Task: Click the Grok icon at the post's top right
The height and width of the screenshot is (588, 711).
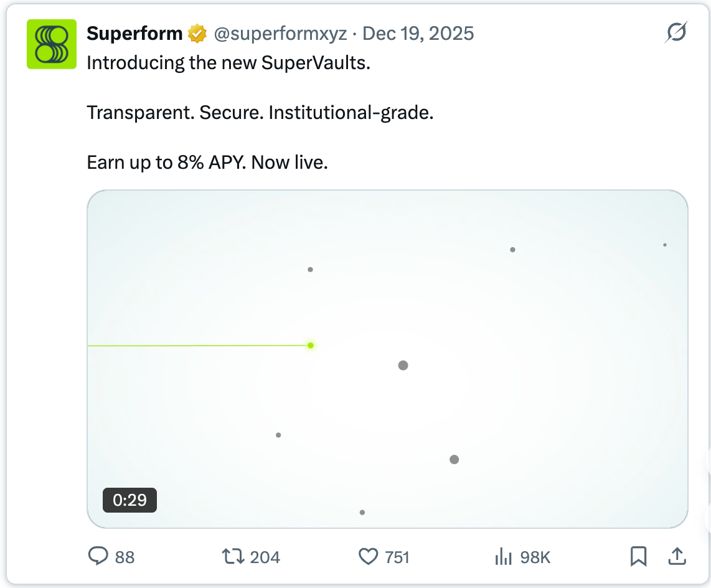Action: [x=676, y=32]
